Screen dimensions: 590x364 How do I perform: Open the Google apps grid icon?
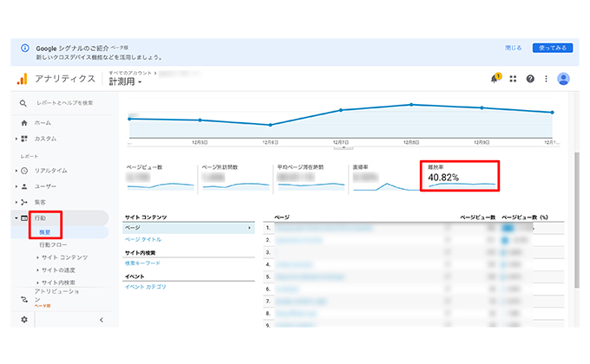(513, 79)
